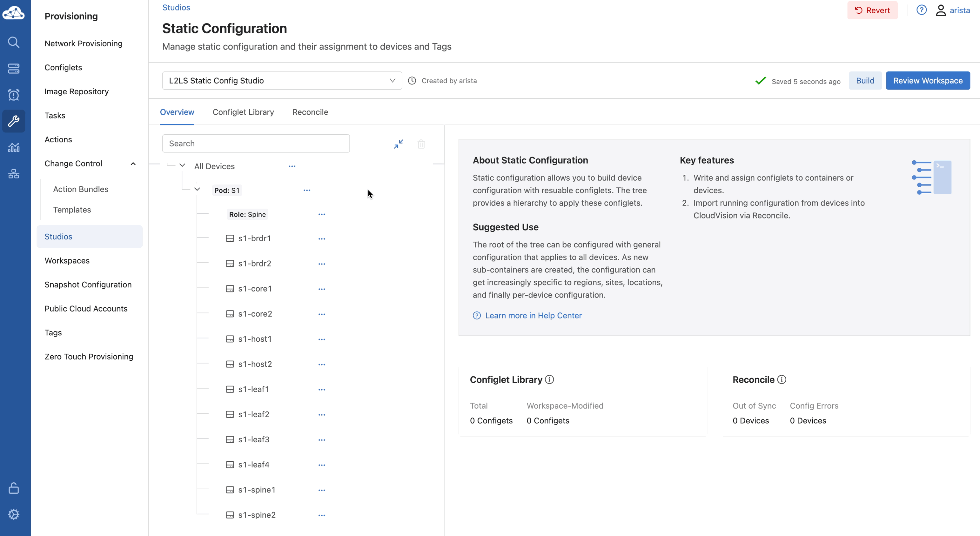Click the Configlet Library info icon
This screenshot has height=536, width=980.
549,379
